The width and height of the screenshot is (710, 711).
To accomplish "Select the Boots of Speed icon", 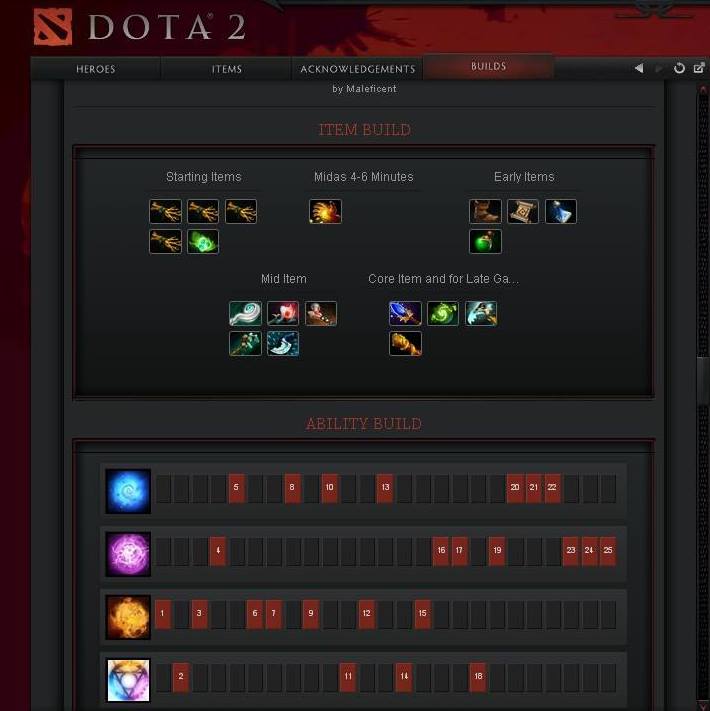I will pyautogui.click(x=485, y=211).
